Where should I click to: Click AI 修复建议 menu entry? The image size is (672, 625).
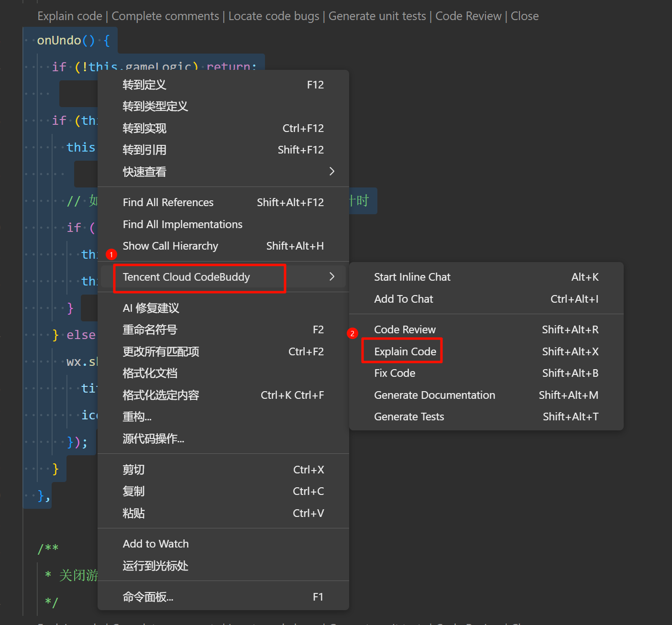pyautogui.click(x=151, y=308)
